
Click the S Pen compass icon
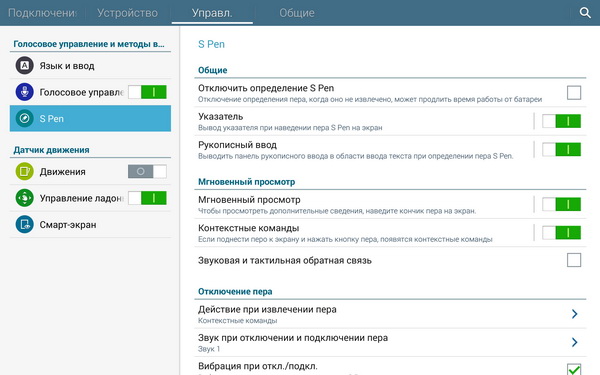[24, 118]
